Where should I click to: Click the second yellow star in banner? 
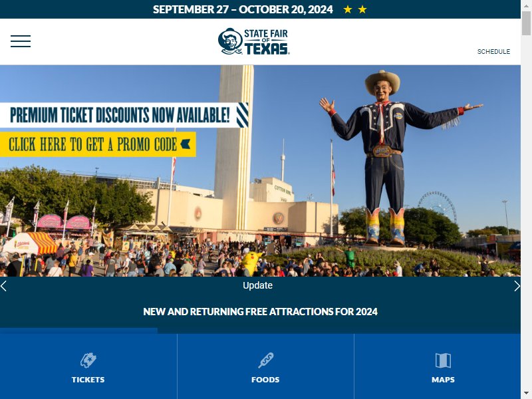(x=362, y=9)
